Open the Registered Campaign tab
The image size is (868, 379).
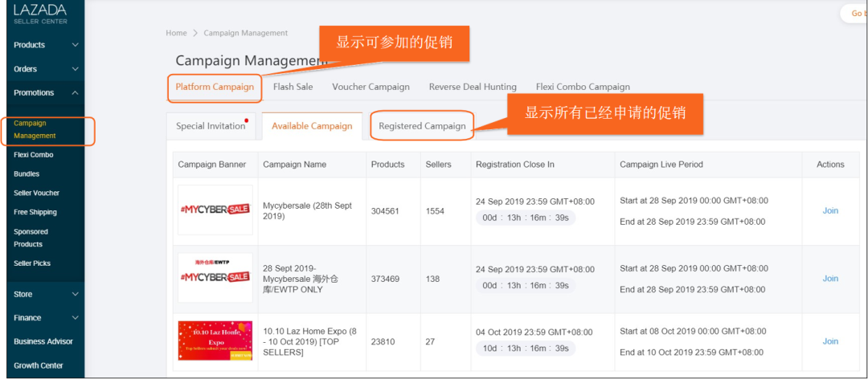pos(423,126)
